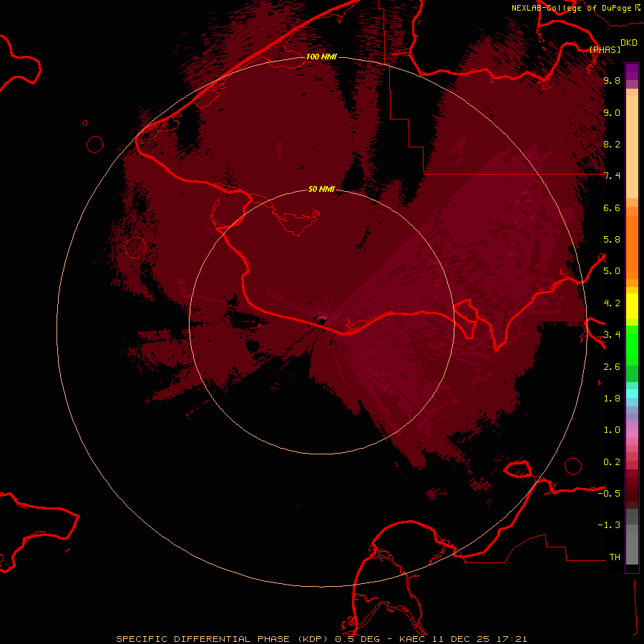Click the 0.5 DEG elevation text
644x644 pixels.
click(357, 639)
